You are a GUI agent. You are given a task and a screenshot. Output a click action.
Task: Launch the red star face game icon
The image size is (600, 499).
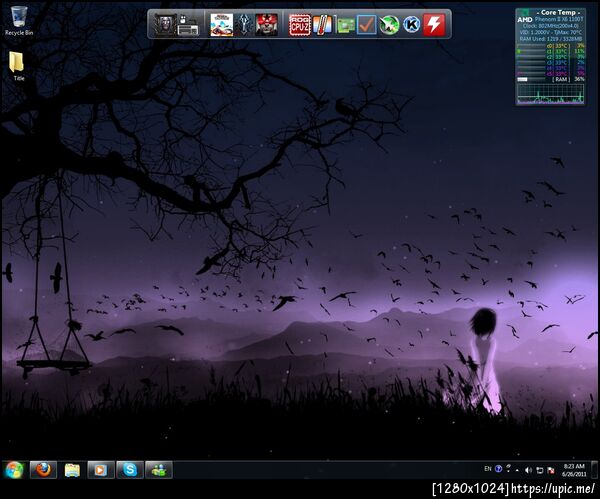[x=266, y=25]
